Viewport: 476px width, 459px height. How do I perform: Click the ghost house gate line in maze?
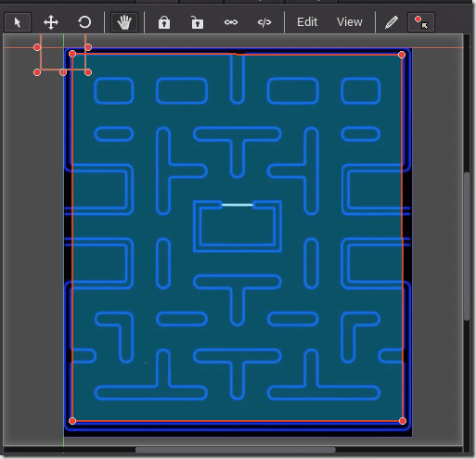point(238,205)
